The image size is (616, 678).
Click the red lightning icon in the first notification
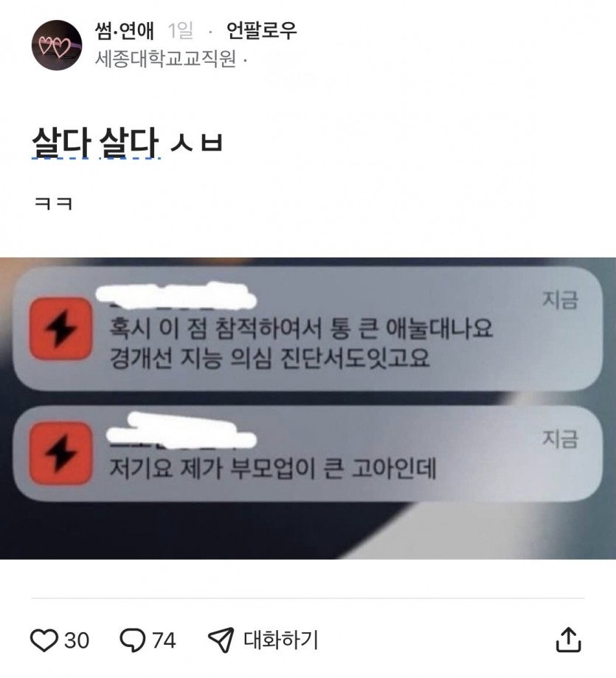point(60,328)
